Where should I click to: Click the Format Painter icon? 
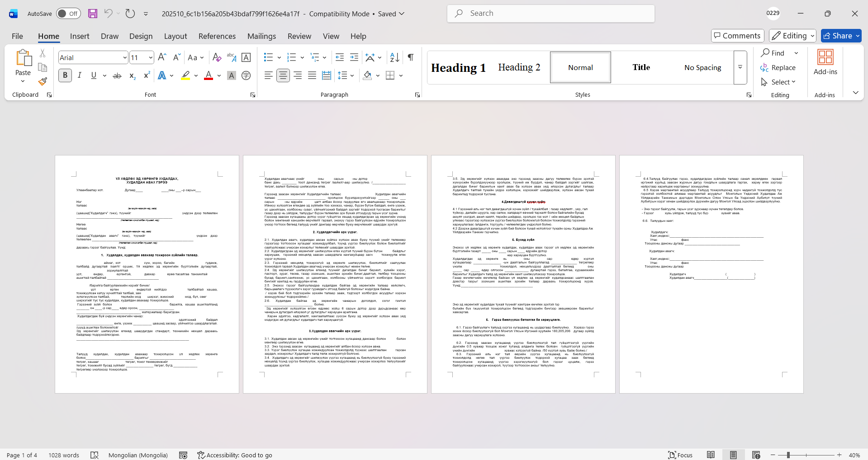tap(43, 82)
